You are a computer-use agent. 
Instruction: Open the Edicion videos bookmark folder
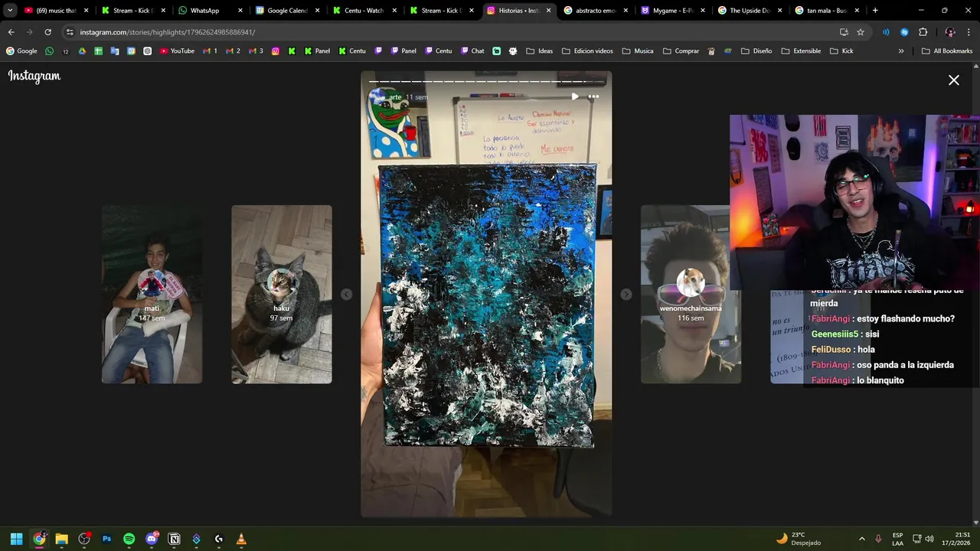[587, 51]
